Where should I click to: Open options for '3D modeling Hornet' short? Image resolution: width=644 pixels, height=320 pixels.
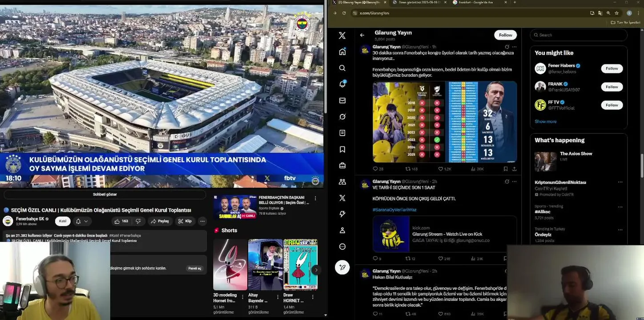click(243, 297)
